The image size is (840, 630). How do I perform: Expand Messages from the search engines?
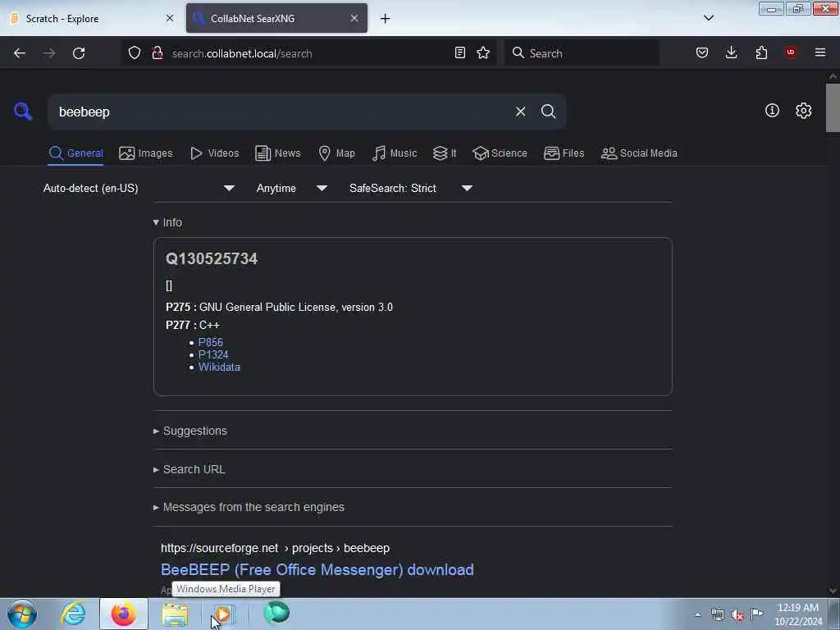click(x=249, y=507)
